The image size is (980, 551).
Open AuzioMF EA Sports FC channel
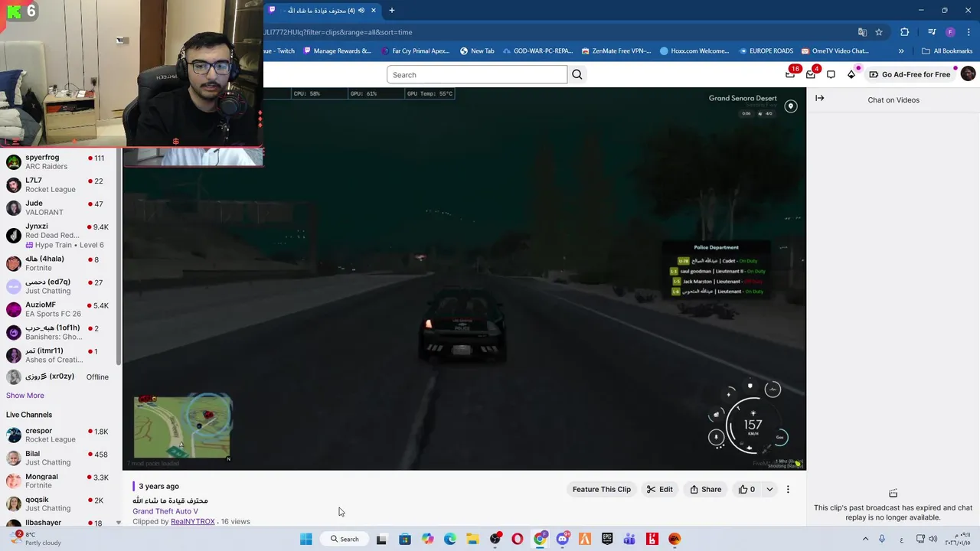(60, 309)
